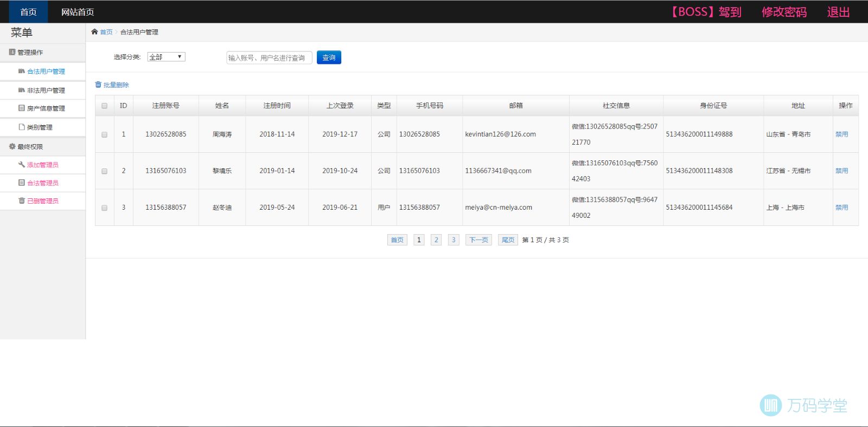Image resolution: width=868 pixels, height=427 pixels.
Task: Click the 批量删除 link
Action: tap(116, 85)
